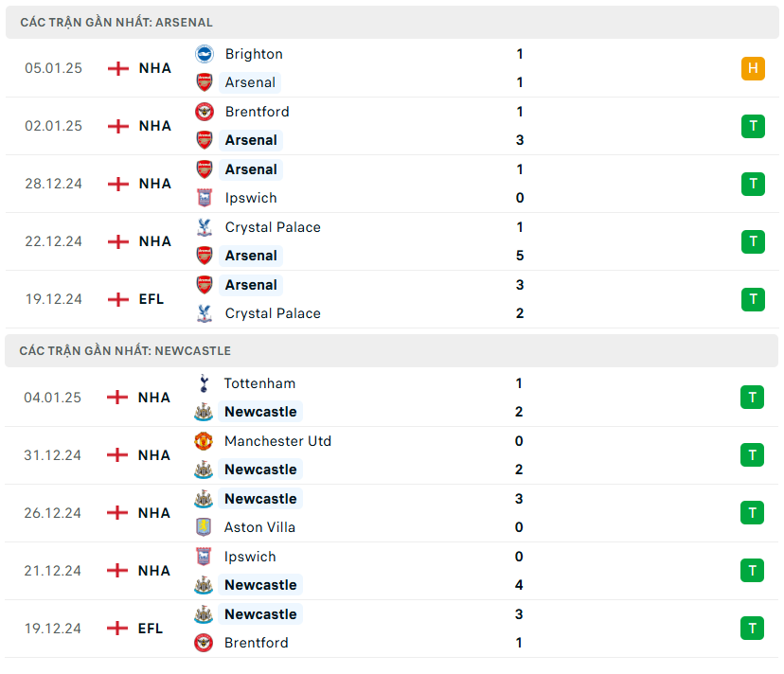Click the Ipswich crest in the 28.12.24 match

[205, 198]
